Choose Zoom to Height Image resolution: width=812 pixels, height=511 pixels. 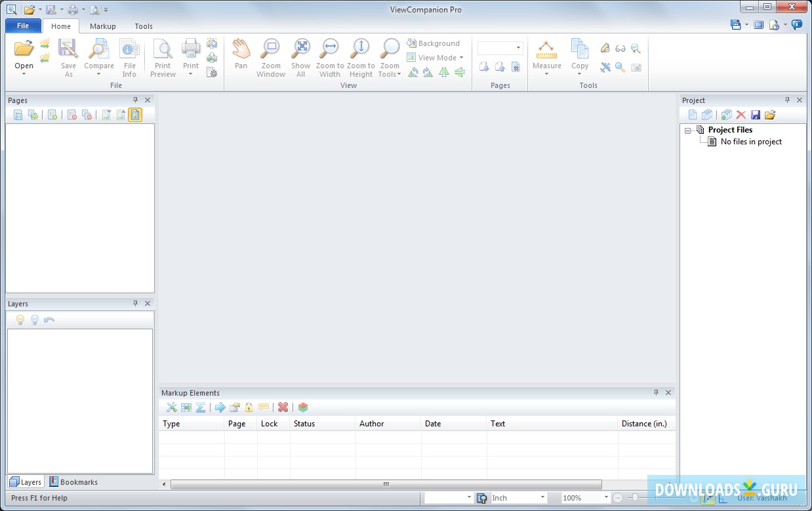click(x=361, y=58)
